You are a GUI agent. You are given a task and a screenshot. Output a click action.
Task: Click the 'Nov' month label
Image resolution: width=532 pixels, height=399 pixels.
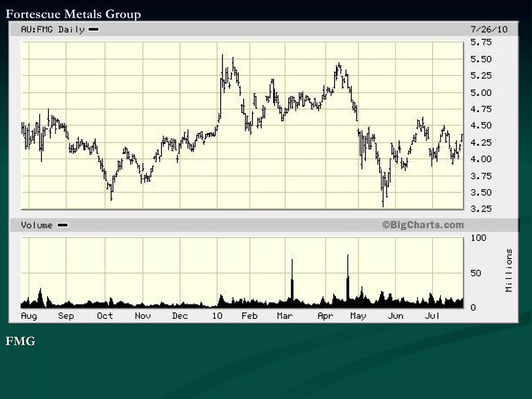pyautogui.click(x=143, y=316)
